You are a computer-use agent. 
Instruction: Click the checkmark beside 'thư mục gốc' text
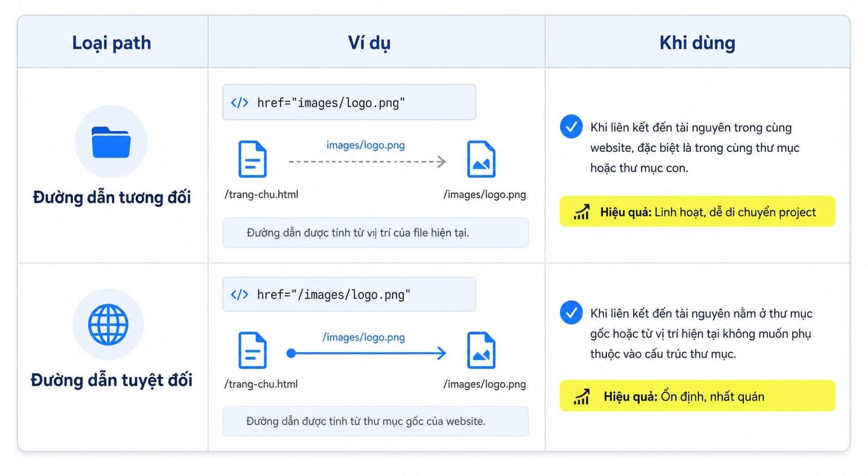[x=571, y=313]
